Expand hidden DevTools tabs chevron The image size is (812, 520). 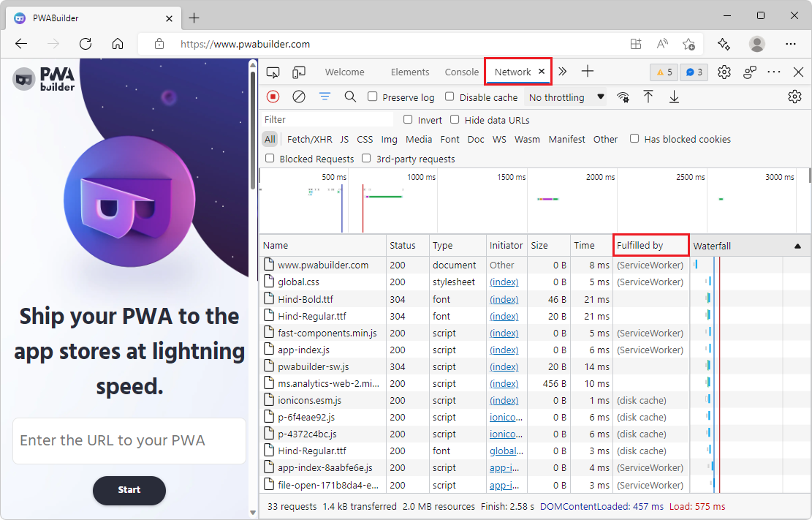(x=562, y=71)
